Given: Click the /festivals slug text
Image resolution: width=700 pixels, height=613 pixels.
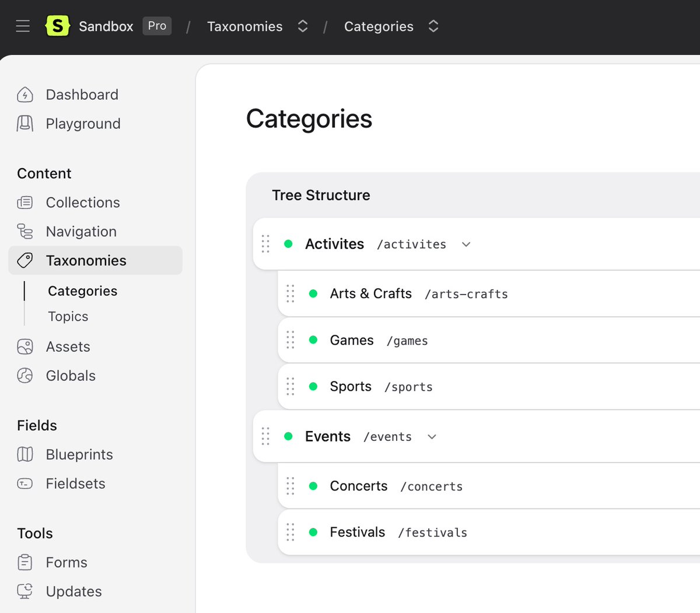Looking at the screenshot, I should coord(433,533).
